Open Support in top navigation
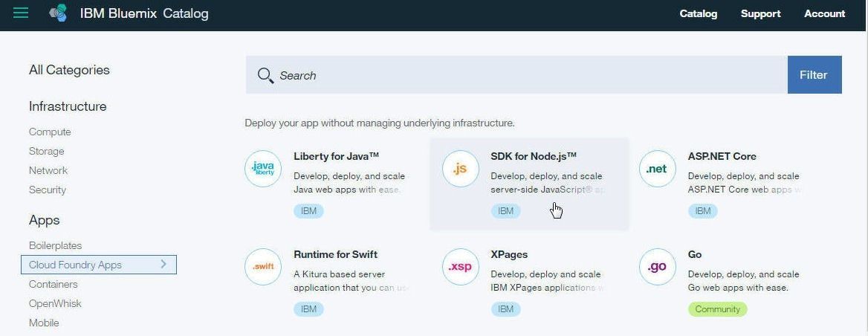868x336 pixels. 760,14
